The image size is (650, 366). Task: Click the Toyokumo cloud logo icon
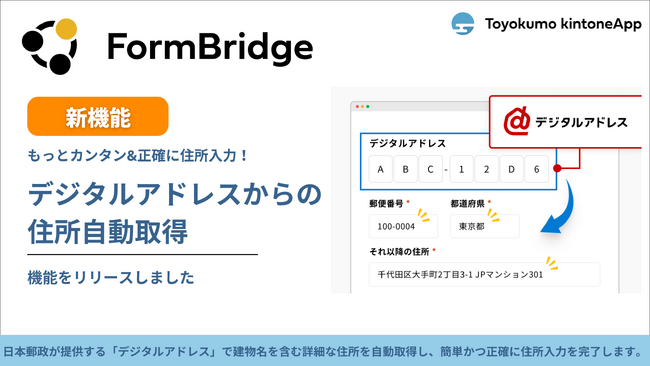(463, 24)
